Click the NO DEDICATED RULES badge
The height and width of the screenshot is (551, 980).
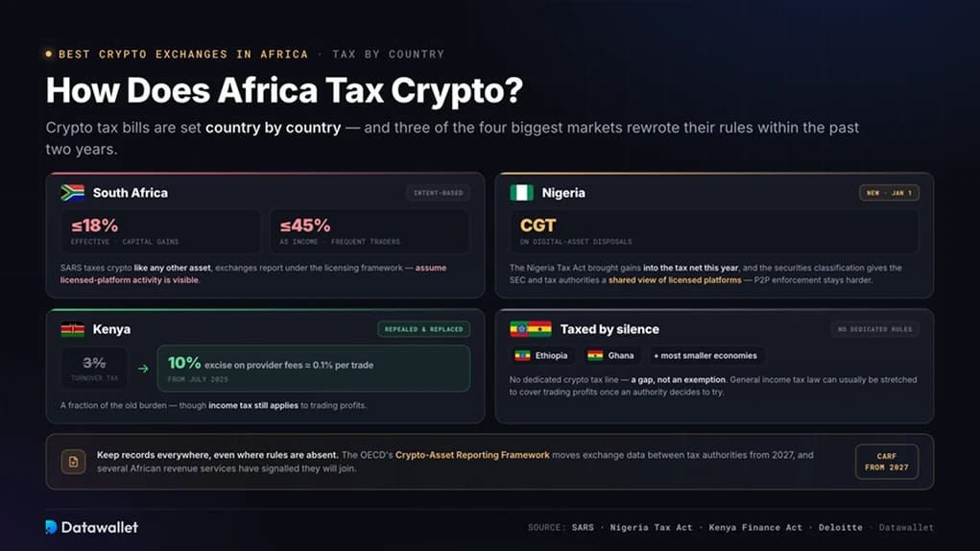point(875,329)
